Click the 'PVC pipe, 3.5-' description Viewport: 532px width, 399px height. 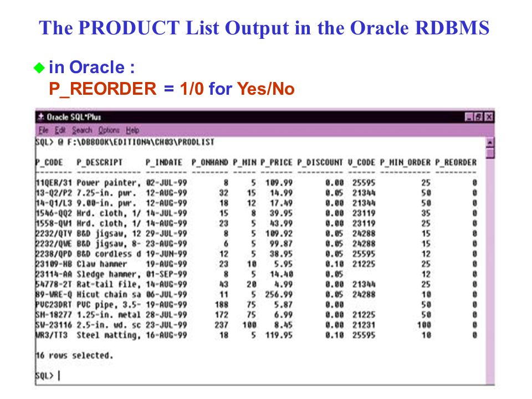pyautogui.click(x=109, y=305)
